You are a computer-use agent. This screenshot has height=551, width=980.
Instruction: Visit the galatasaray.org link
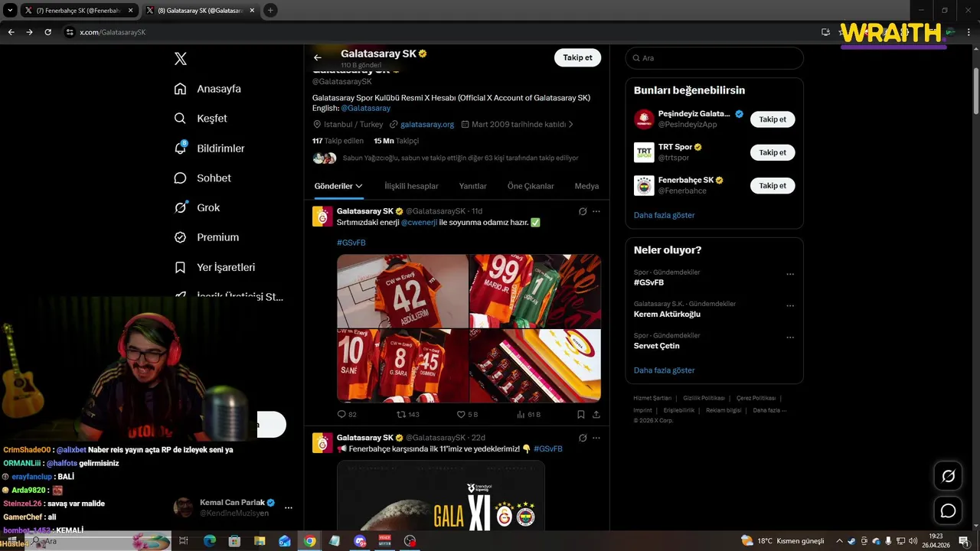coord(427,124)
